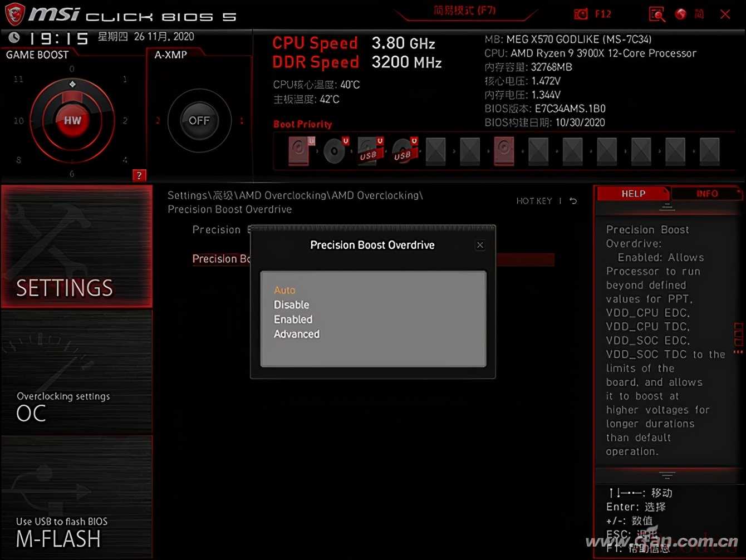The height and width of the screenshot is (560, 746).
Task: Toggle the GAME BOOST HW knob
Action: pos(72,120)
